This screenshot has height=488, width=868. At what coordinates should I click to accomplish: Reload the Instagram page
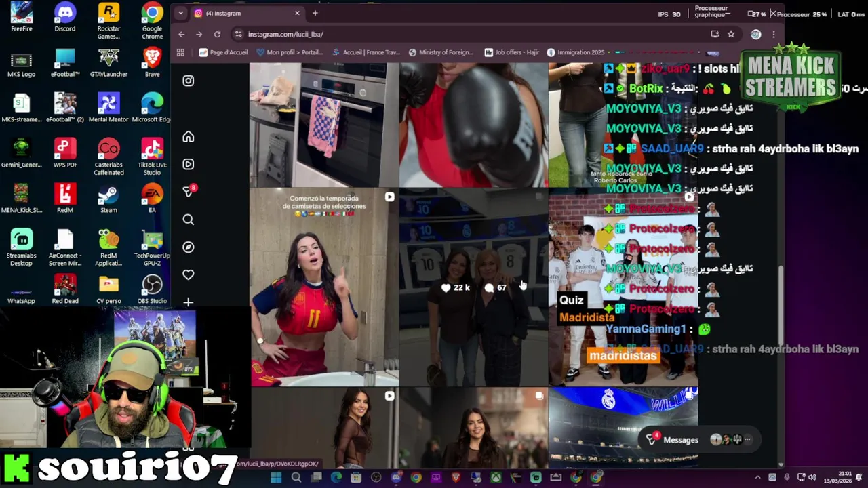click(217, 34)
